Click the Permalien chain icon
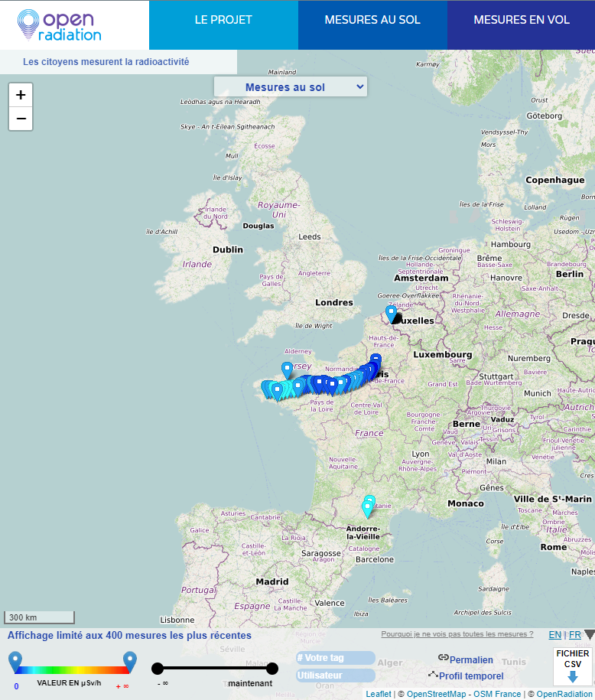 click(x=443, y=658)
